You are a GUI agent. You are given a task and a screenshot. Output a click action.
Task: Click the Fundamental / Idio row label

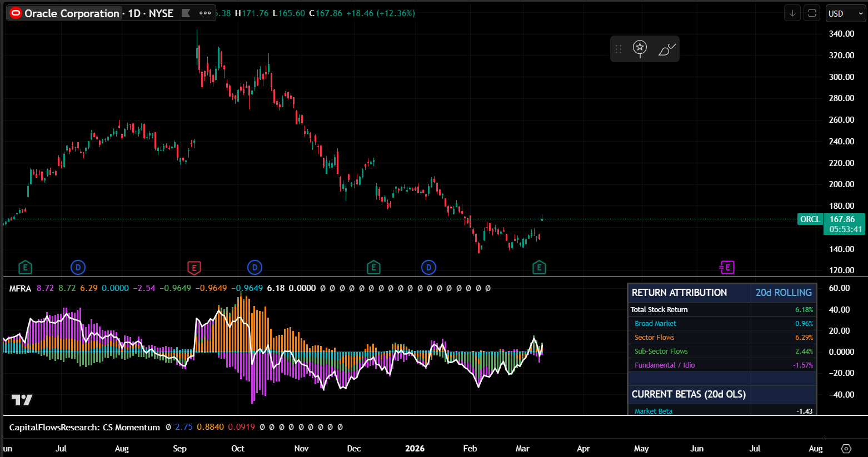[665, 365]
